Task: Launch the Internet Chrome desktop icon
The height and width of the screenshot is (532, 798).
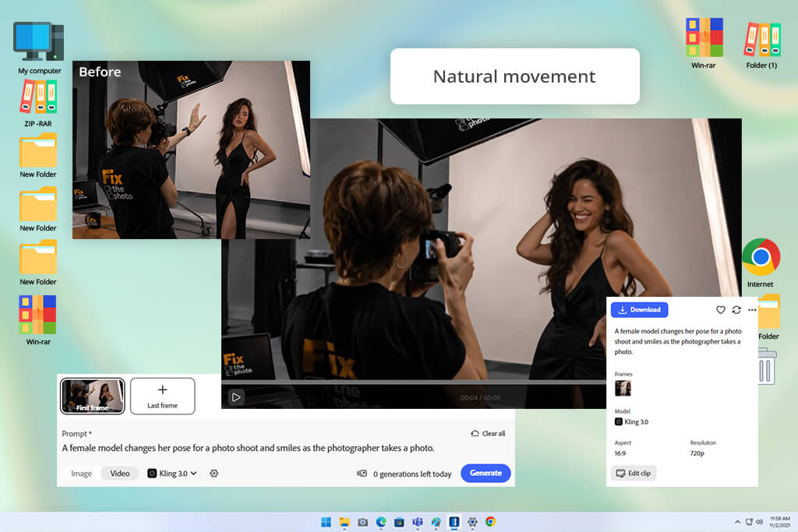Action: point(761,262)
